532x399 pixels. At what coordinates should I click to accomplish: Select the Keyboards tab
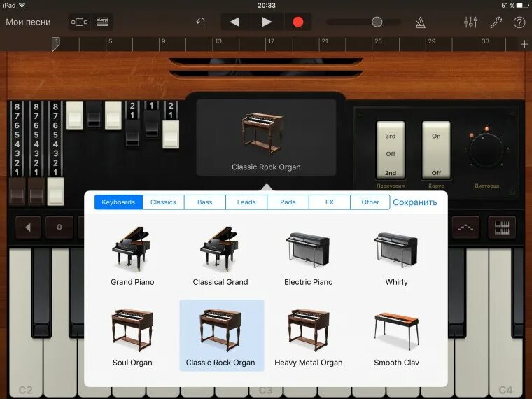pos(118,202)
